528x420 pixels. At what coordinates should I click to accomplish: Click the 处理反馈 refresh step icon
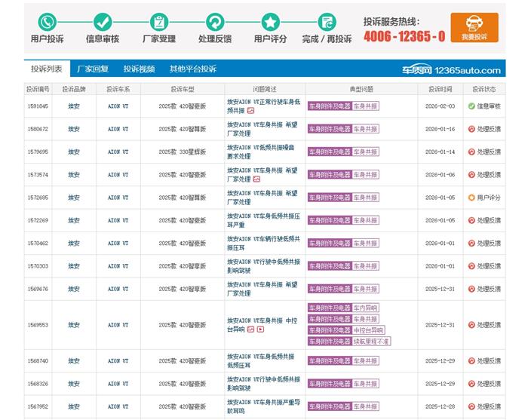pyautogui.click(x=214, y=22)
